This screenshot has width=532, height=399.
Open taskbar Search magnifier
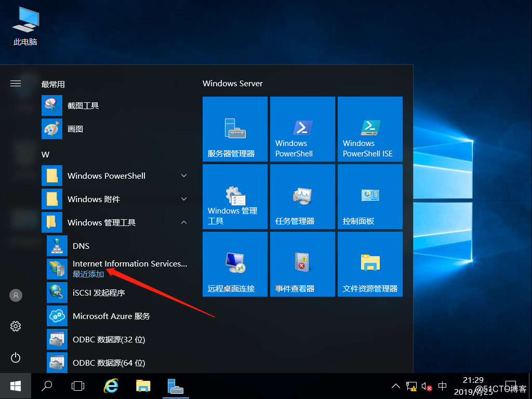click(46, 386)
